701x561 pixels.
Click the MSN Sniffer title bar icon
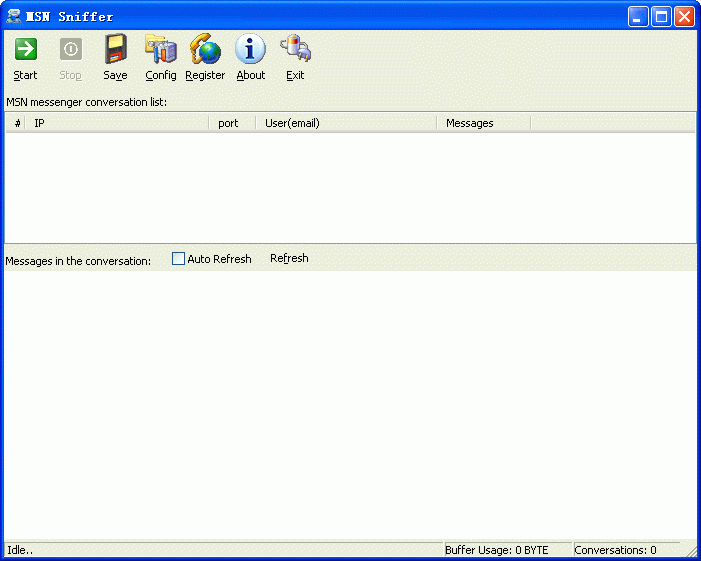14,16
